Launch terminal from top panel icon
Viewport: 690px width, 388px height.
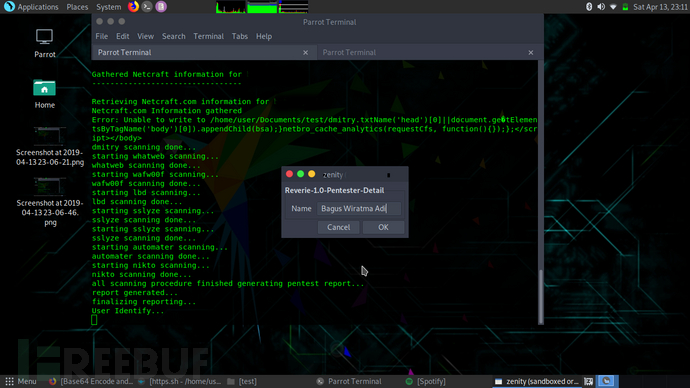147,6
